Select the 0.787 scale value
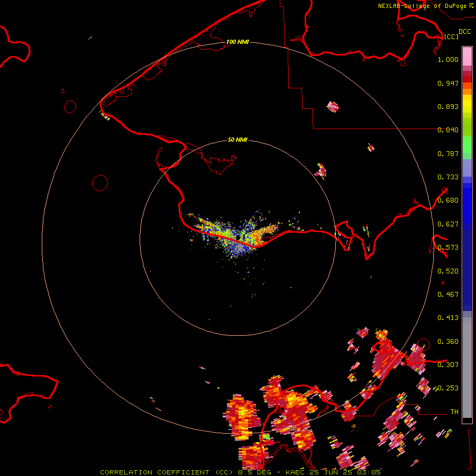 click(x=448, y=153)
